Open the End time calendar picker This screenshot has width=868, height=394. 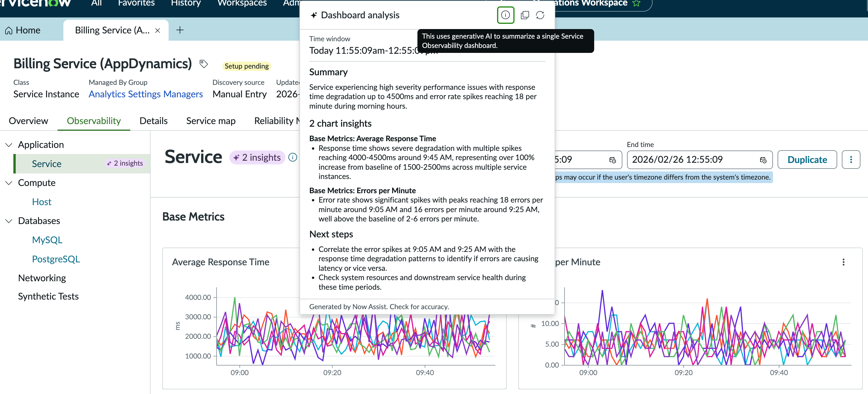(763, 160)
